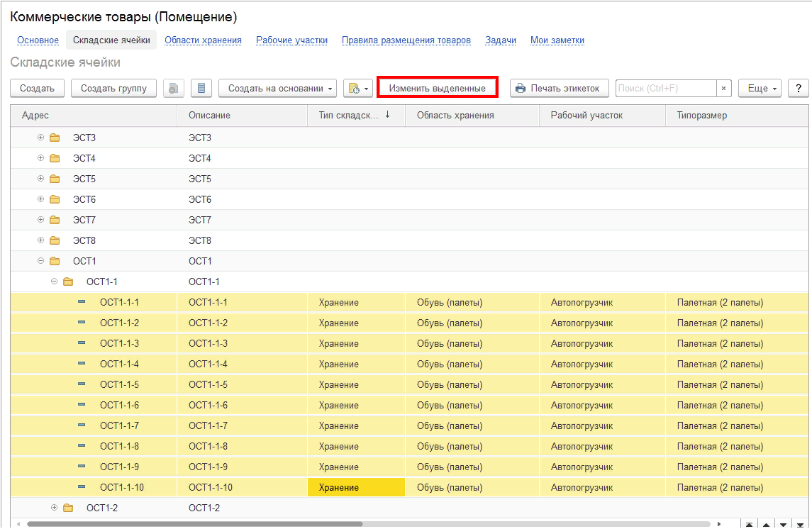The width and height of the screenshot is (812, 529).
Task: Click the ОСТ1-1 folder icon
Action: pyautogui.click(x=68, y=282)
